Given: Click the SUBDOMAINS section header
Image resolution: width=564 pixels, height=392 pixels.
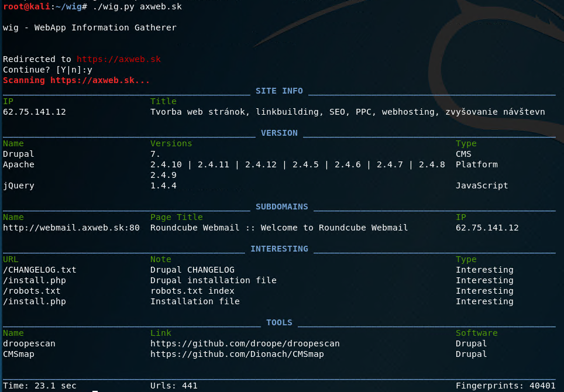Looking at the screenshot, I should click(281, 207).
